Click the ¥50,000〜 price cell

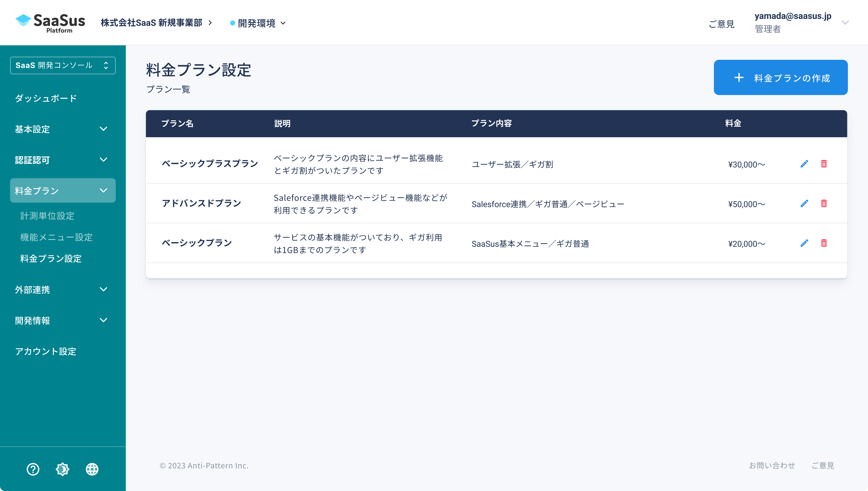coord(747,204)
